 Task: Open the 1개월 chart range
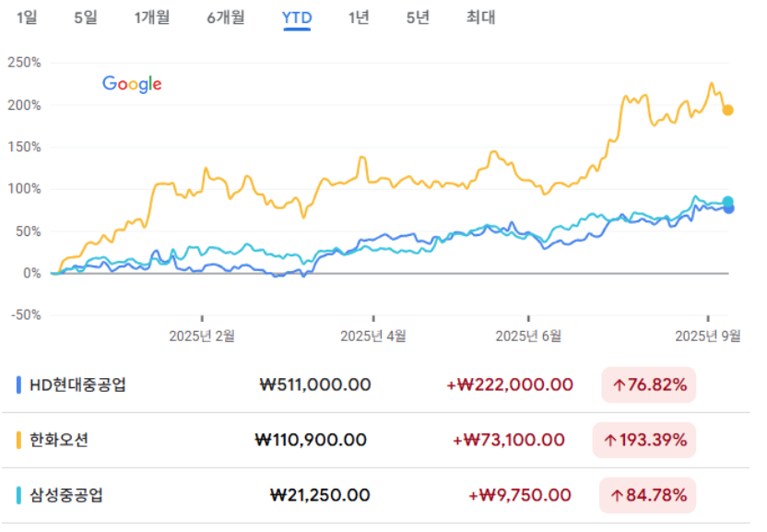pyautogui.click(x=152, y=18)
